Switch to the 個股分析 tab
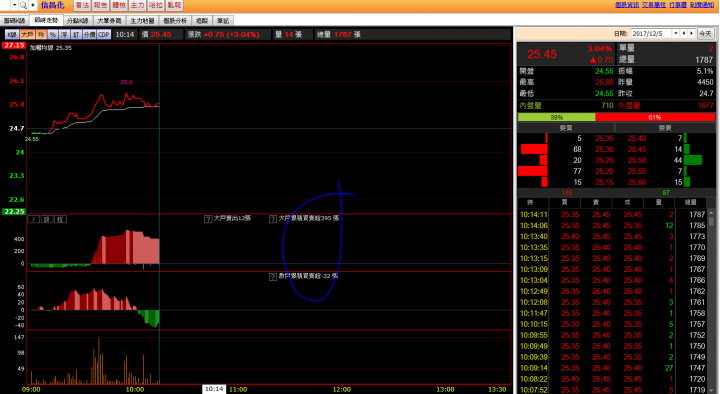 175,21
